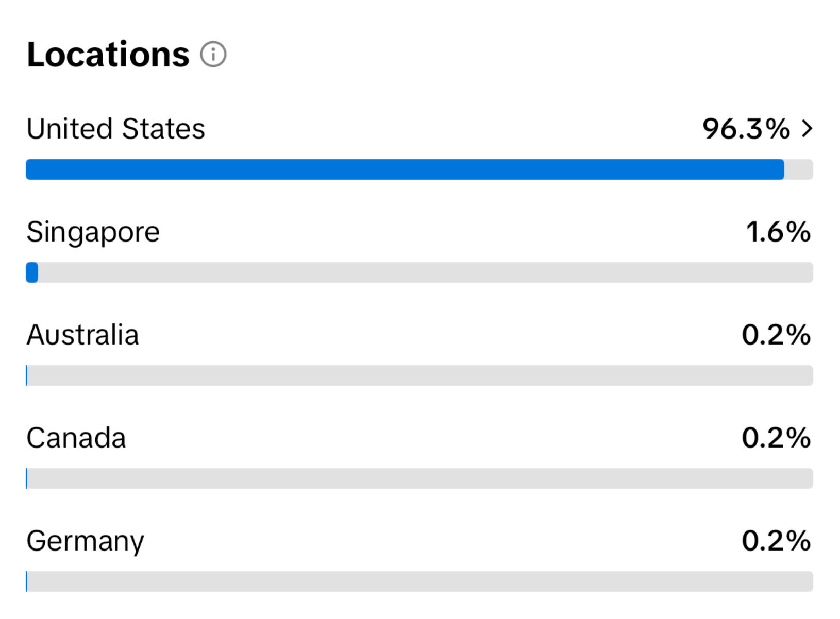Image resolution: width=840 pixels, height=619 pixels.
Task: Click Singapore's small blue bar segment
Action: coord(32,272)
